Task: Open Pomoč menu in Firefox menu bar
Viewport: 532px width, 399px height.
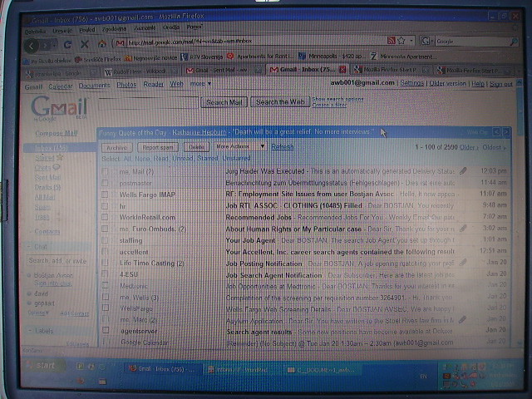Action: 195,27
